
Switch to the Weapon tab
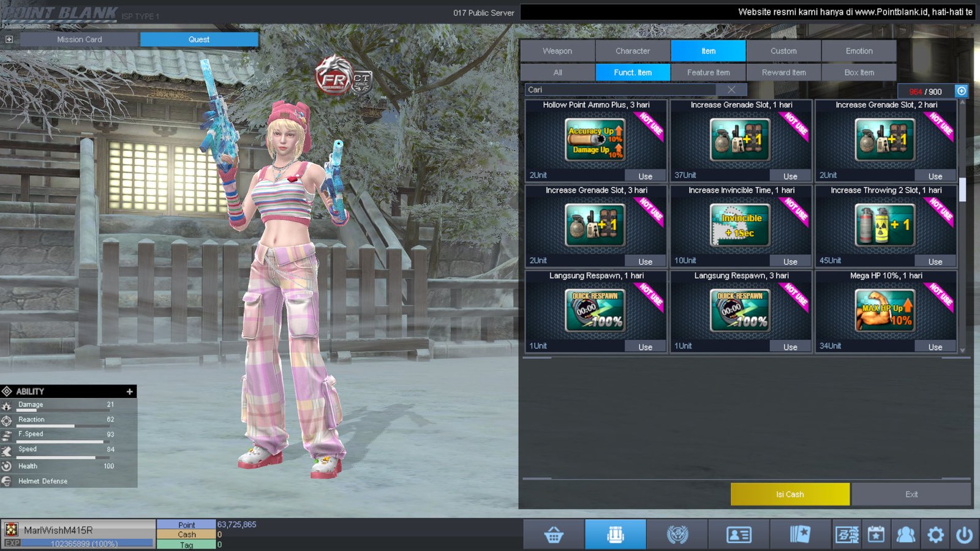(557, 51)
